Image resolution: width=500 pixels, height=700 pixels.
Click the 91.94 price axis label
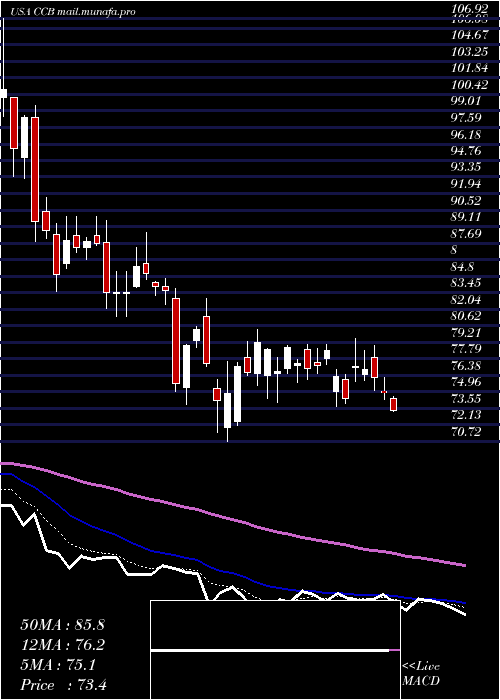tap(467, 183)
